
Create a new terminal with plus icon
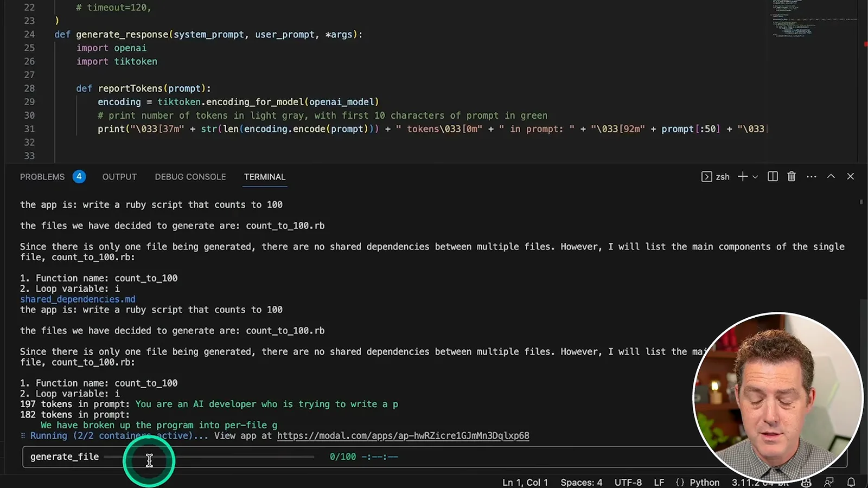click(x=743, y=177)
